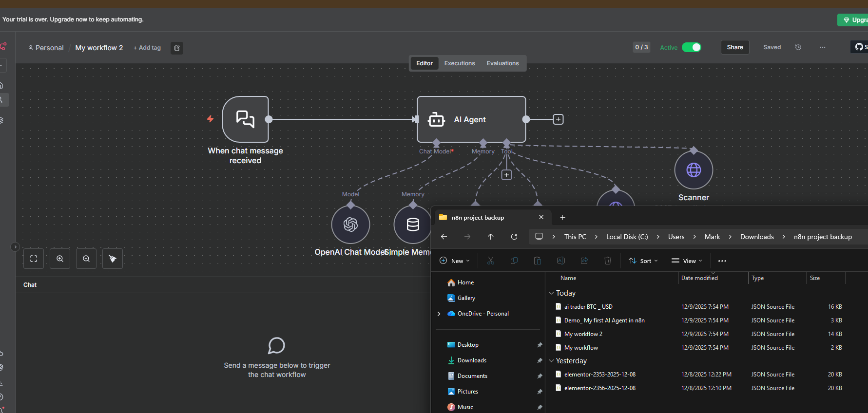This screenshot has height=413, width=868.
Task: Click the Downloads breadcrumb in address bar
Action: click(x=757, y=237)
